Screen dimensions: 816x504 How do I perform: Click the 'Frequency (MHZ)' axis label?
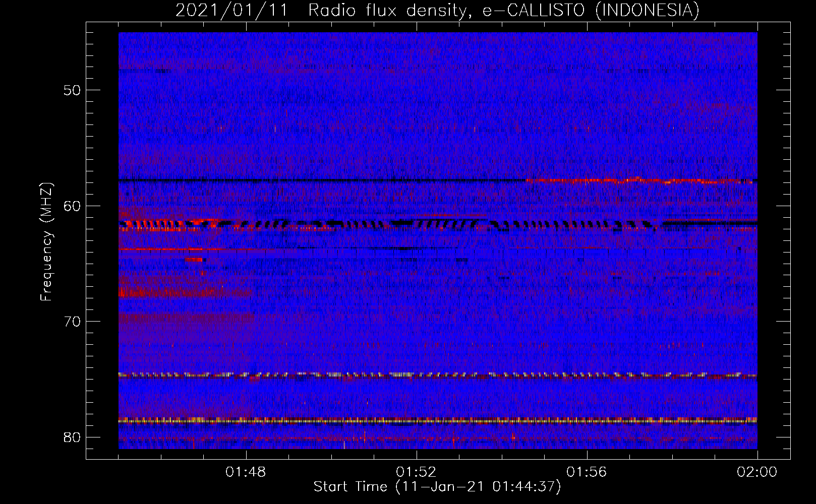46,241
